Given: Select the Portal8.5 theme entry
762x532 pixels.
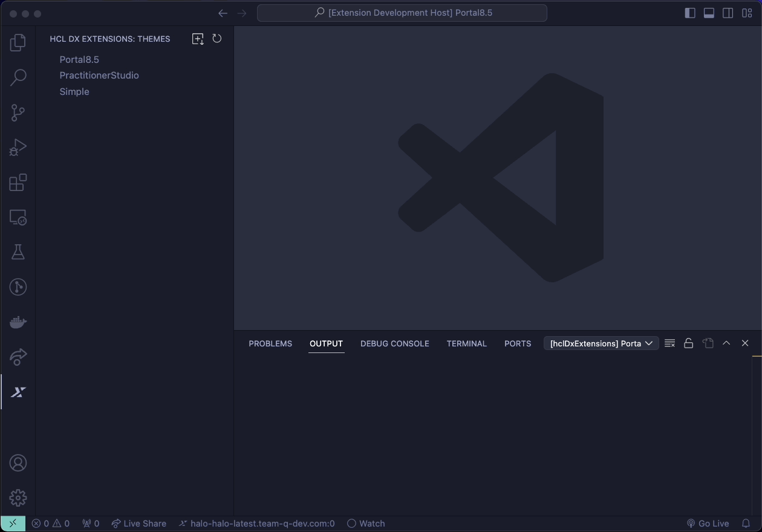Looking at the screenshot, I should [x=79, y=59].
